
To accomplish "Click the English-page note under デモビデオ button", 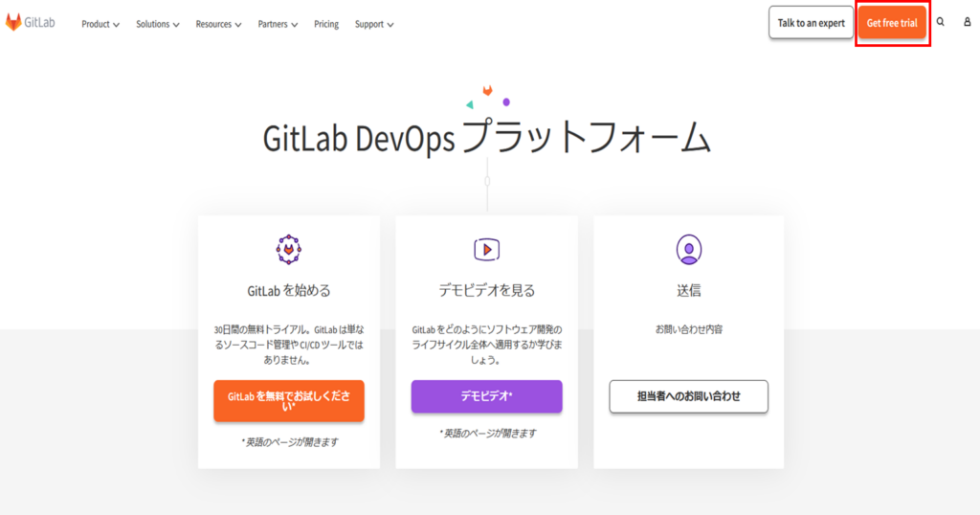I will pos(487,433).
